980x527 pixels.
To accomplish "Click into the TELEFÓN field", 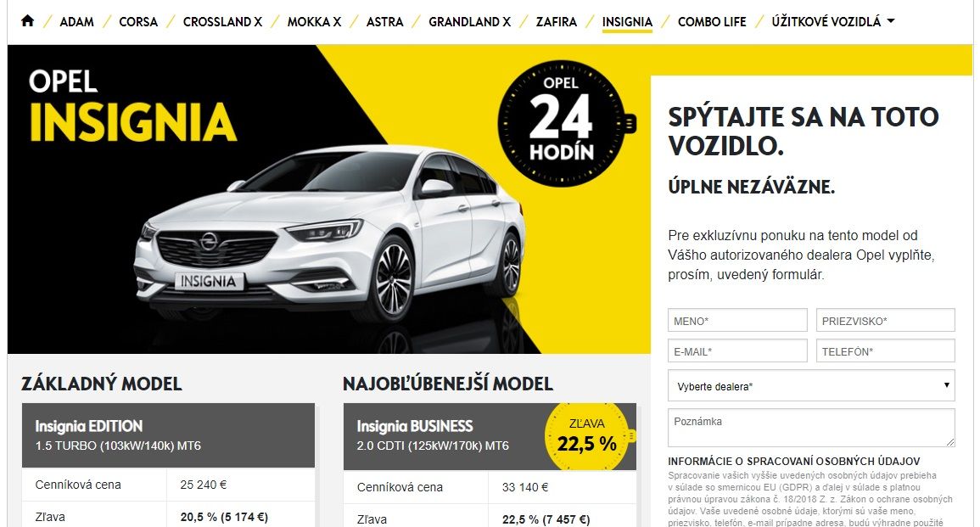I will tap(886, 350).
